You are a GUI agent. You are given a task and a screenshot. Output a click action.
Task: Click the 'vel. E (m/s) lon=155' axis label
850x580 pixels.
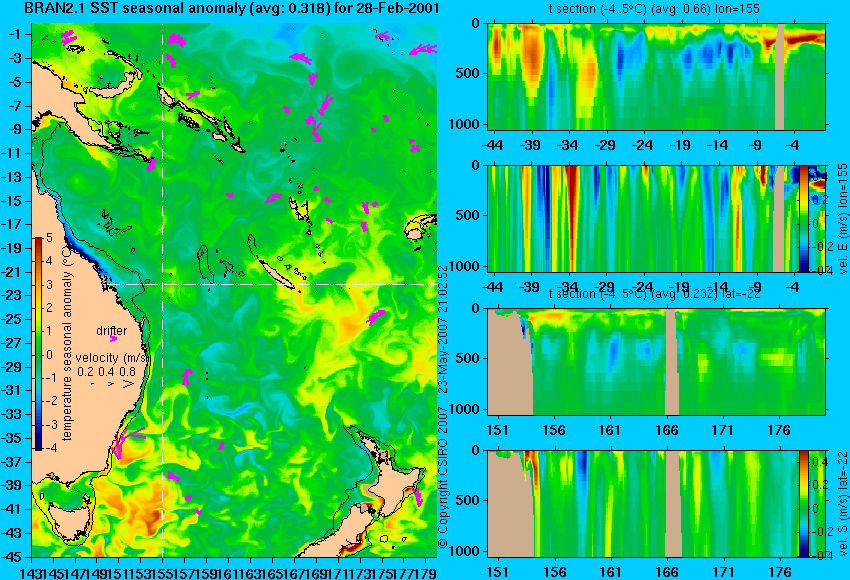pyautogui.click(x=843, y=218)
